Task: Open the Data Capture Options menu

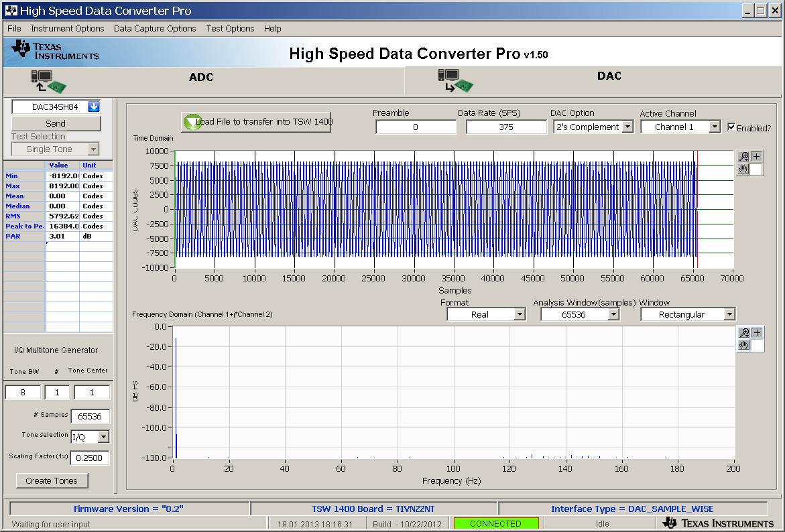Action: (x=155, y=29)
